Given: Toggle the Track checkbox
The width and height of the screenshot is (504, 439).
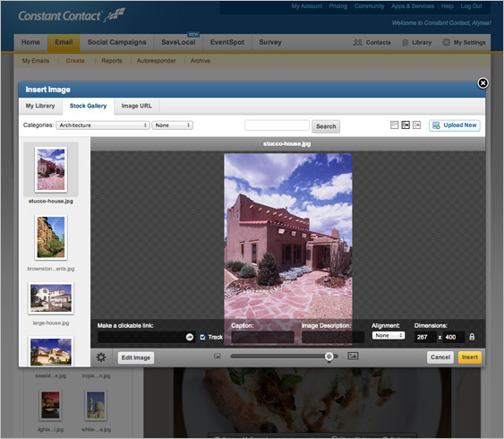Looking at the screenshot, I should [202, 337].
